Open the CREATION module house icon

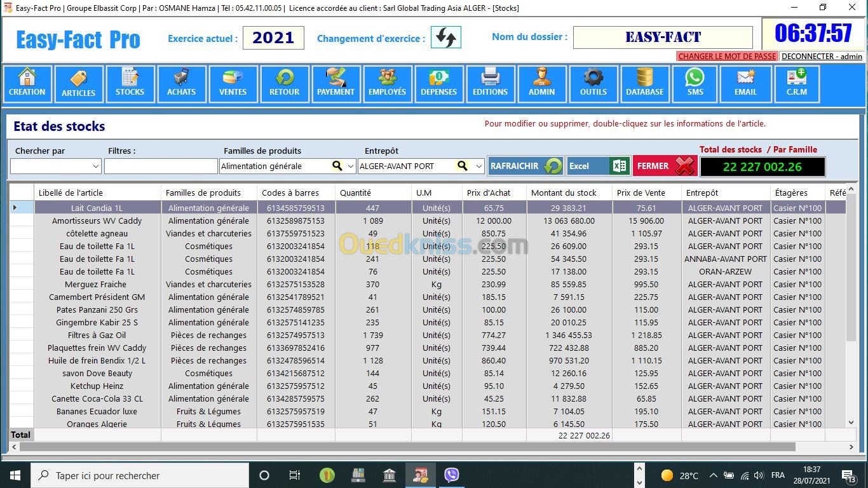[27, 83]
